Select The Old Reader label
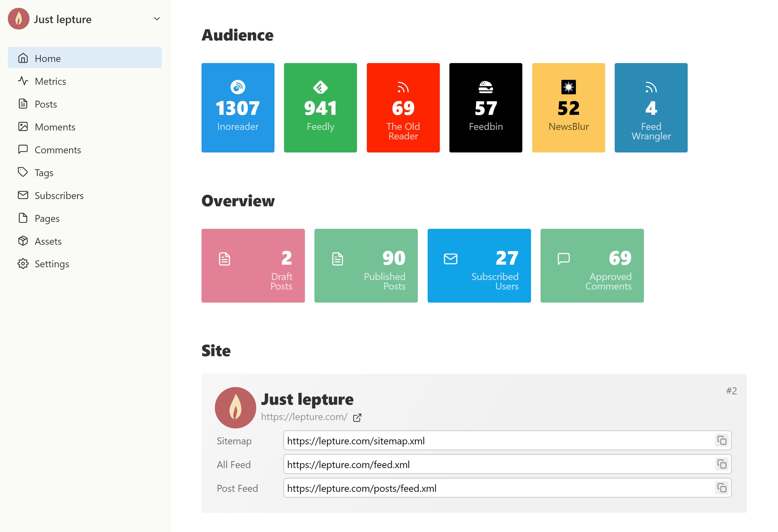The width and height of the screenshot is (778, 532). tap(403, 131)
